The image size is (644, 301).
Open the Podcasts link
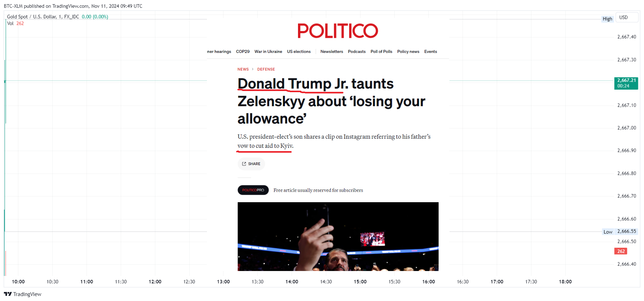pos(357,52)
